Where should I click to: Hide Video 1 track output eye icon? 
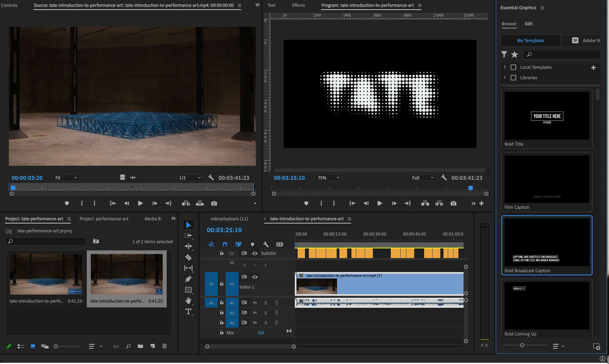pyautogui.click(x=255, y=277)
